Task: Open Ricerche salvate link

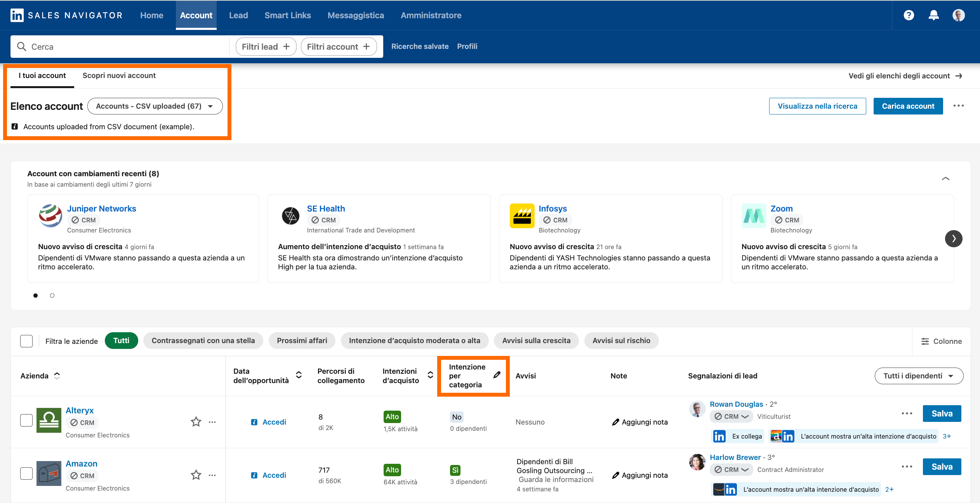Action: click(x=420, y=46)
